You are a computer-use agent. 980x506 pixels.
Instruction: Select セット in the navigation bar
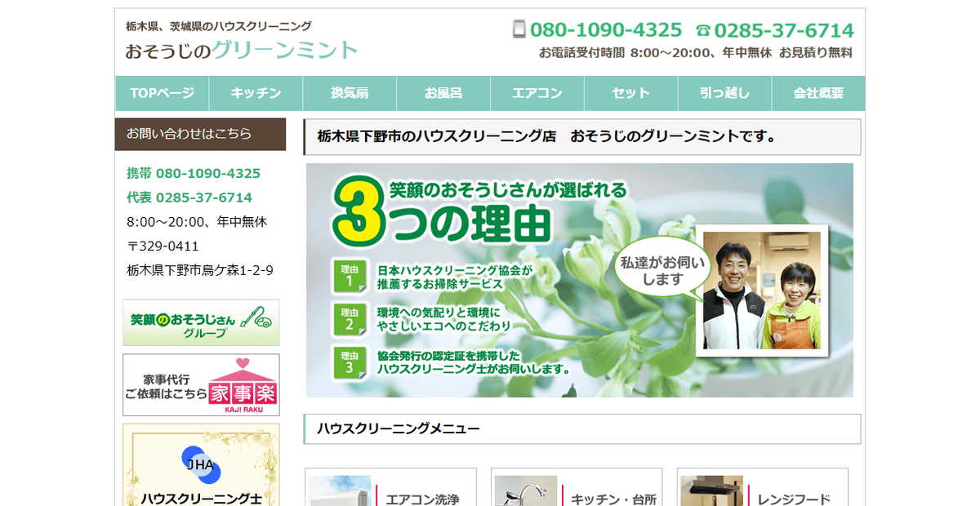click(630, 93)
